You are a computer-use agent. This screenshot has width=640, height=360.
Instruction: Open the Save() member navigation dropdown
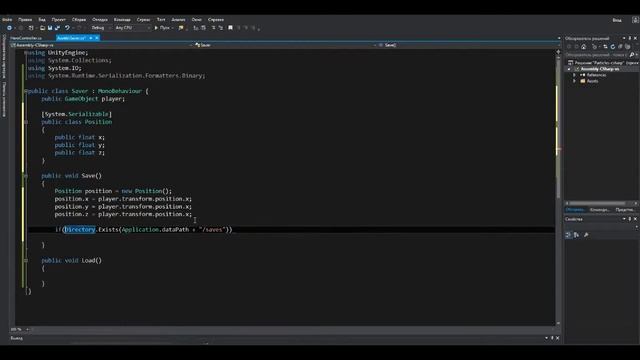[469, 45]
